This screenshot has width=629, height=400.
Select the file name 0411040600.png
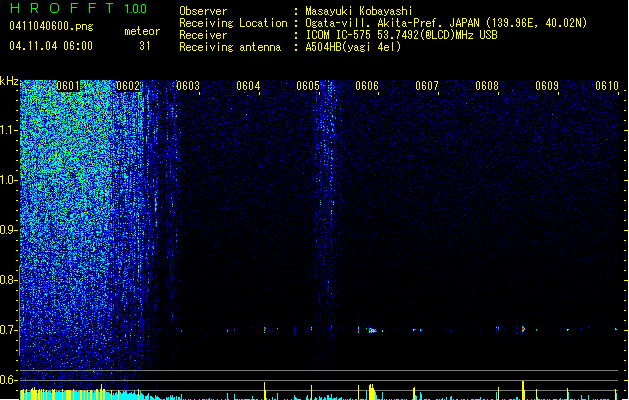coord(51,26)
